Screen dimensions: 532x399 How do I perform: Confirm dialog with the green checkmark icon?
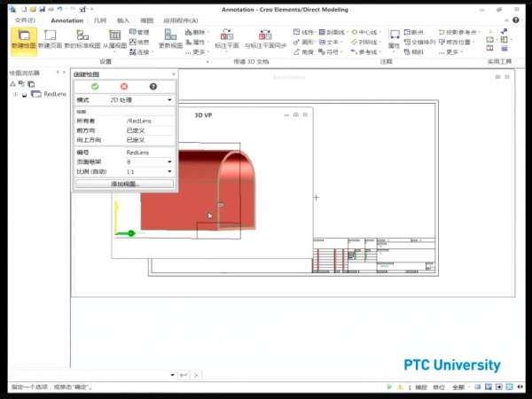tap(95, 86)
